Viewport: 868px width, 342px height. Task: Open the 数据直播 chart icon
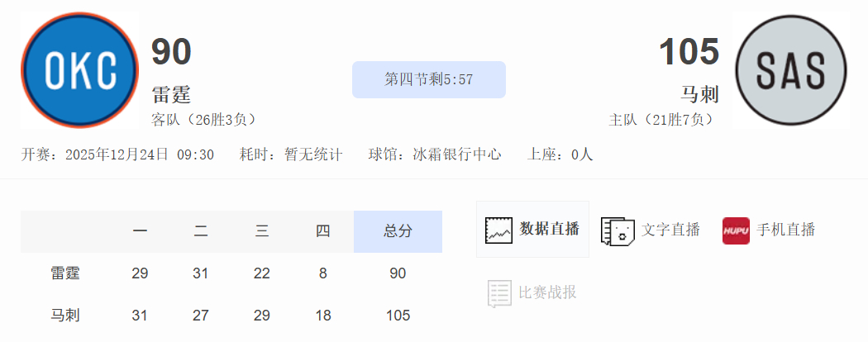click(498, 230)
